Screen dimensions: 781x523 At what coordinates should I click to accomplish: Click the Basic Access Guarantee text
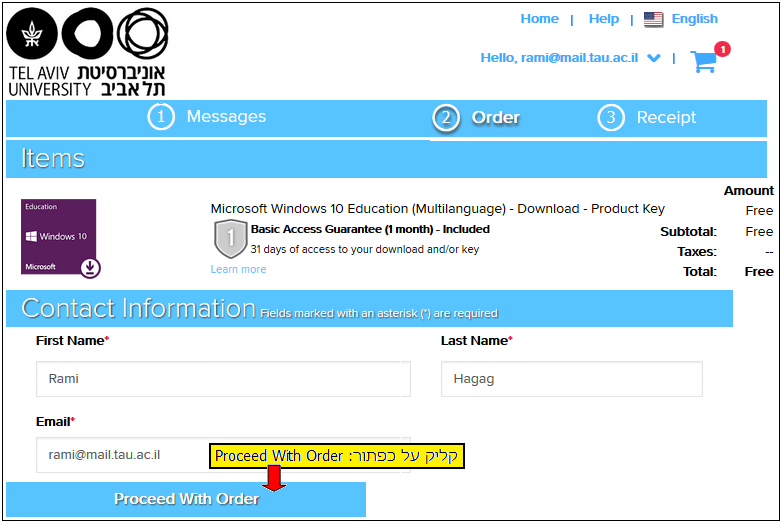coord(370,229)
